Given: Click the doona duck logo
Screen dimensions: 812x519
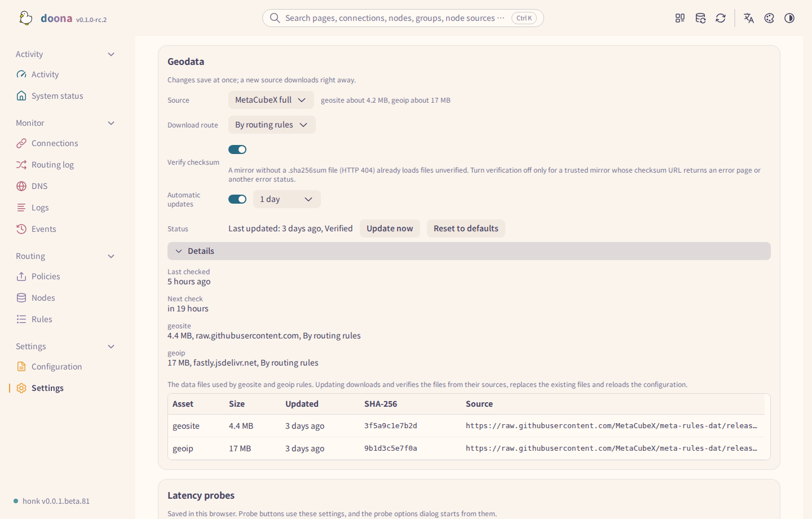Looking at the screenshot, I should tap(25, 18).
